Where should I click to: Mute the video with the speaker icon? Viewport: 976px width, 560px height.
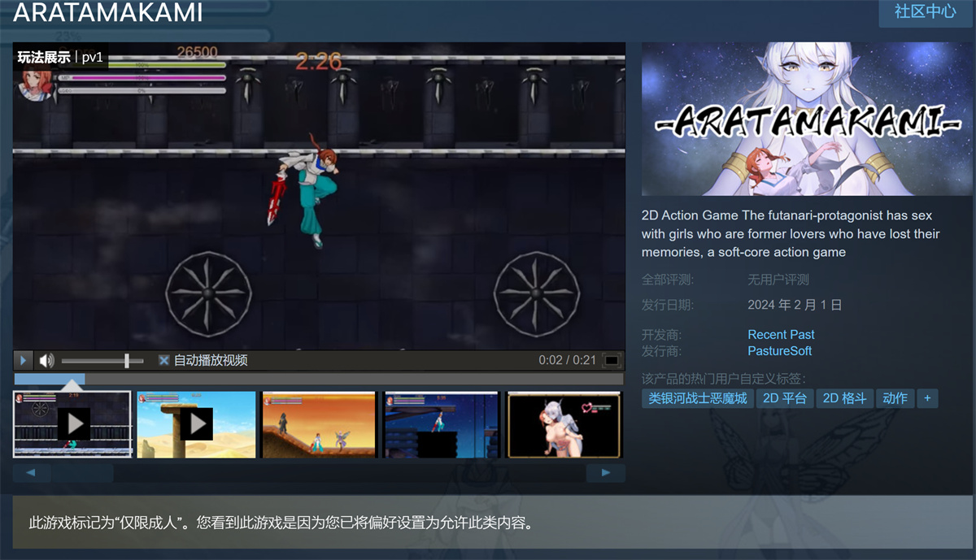coord(47,360)
